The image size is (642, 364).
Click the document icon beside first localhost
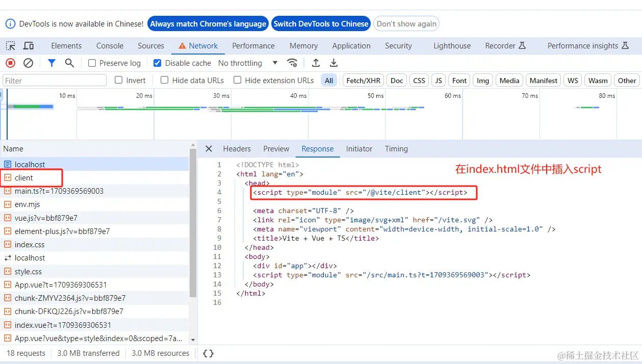tap(8, 165)
